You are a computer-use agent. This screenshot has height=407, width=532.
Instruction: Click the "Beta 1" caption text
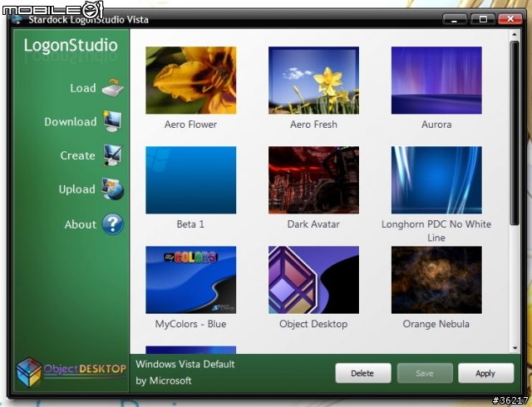coord(190,224)
